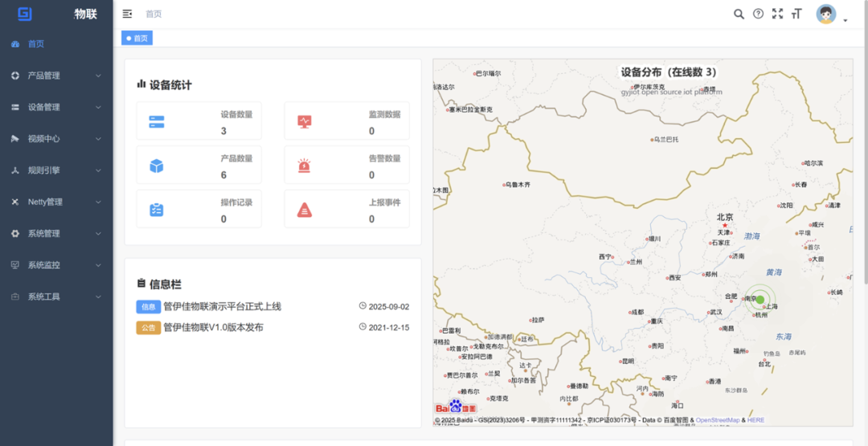Image resolution: width=868 pixels, height=446 pixels.
Task: Open notice 管伊佳物联V1.0版本发布
Action: [213, 327]
